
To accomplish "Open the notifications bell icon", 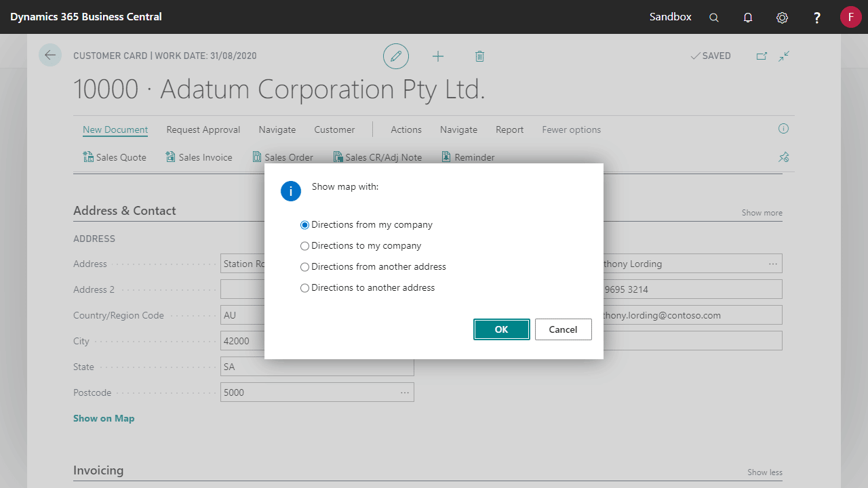I will pyautogui.click(x=748, y=18).
